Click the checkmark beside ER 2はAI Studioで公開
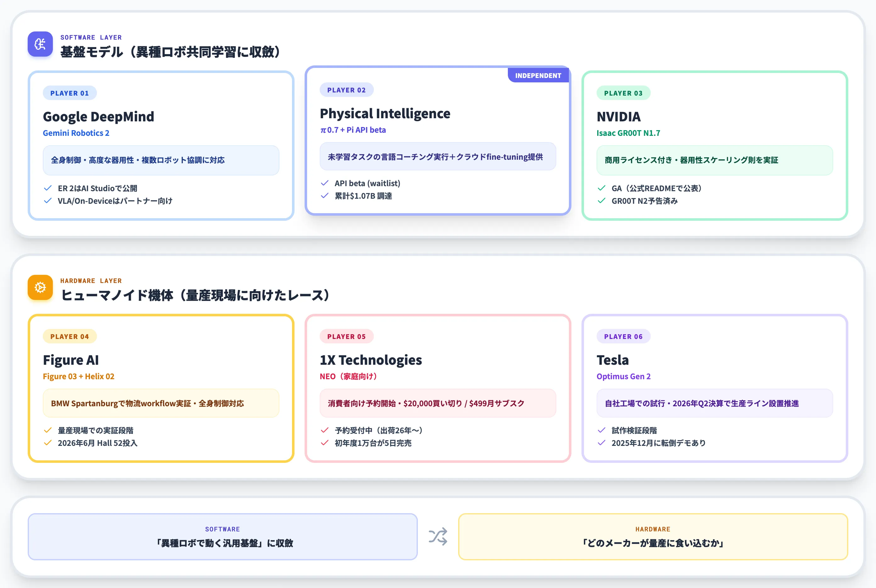The width and height of the screenshot is (876, 588). [x=48, y=188]
